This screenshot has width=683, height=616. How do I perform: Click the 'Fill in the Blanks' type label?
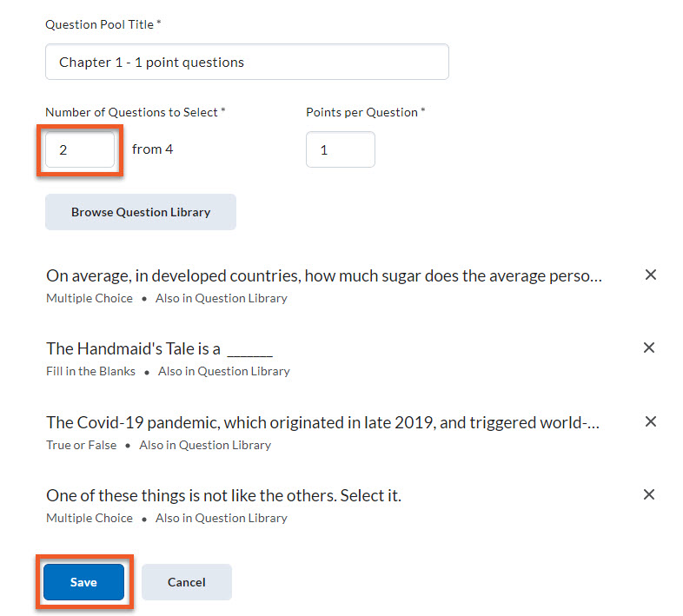click(x=90, y=371)
